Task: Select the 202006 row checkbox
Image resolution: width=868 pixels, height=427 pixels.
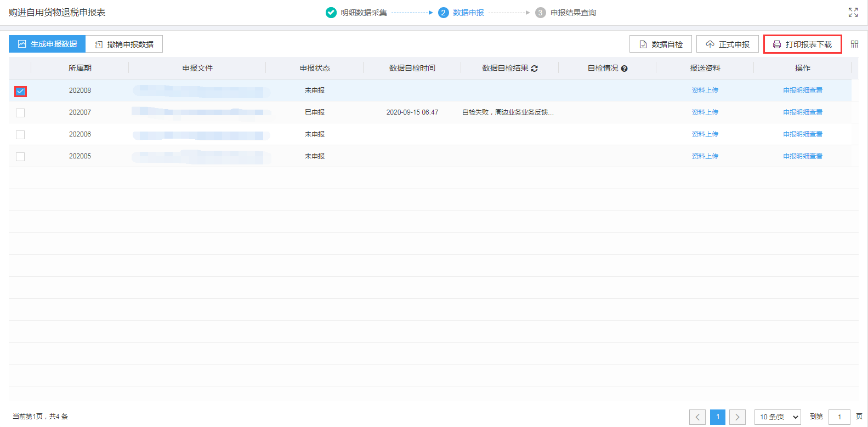Action: 20,135
